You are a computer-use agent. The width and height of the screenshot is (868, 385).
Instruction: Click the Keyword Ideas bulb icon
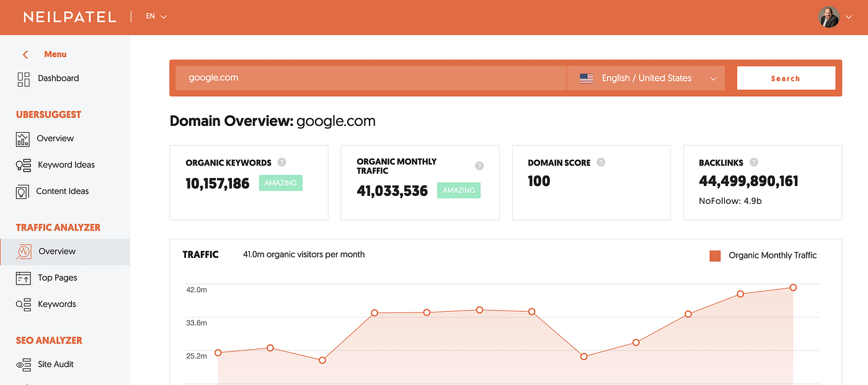coord(23,166)
